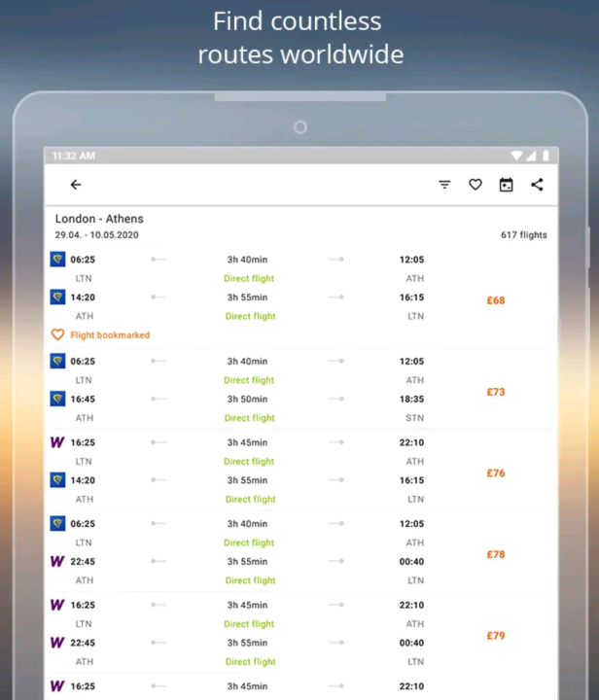The height and width of the screenshot is (700, 599).
Task: Open the calendar date icon
Action: coord(507,185)
